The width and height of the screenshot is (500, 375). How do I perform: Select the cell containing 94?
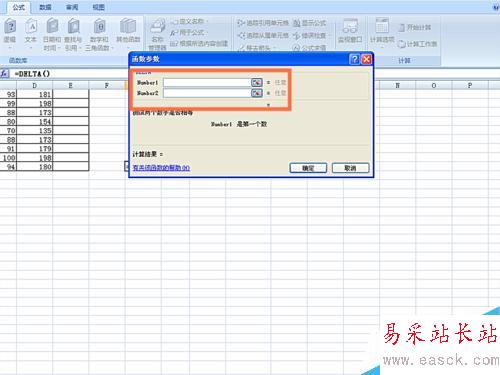[8, 167]
